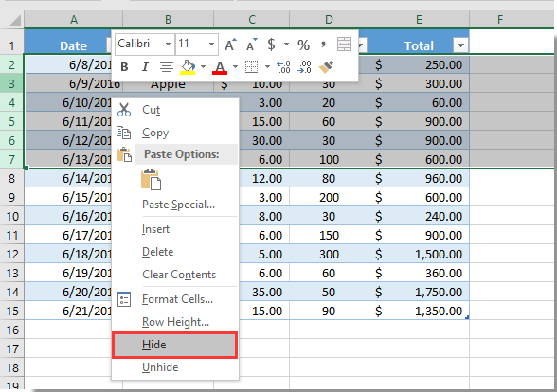557x392 pixels.
Task: Choose Copy from context menu
Action: [174, 133]
